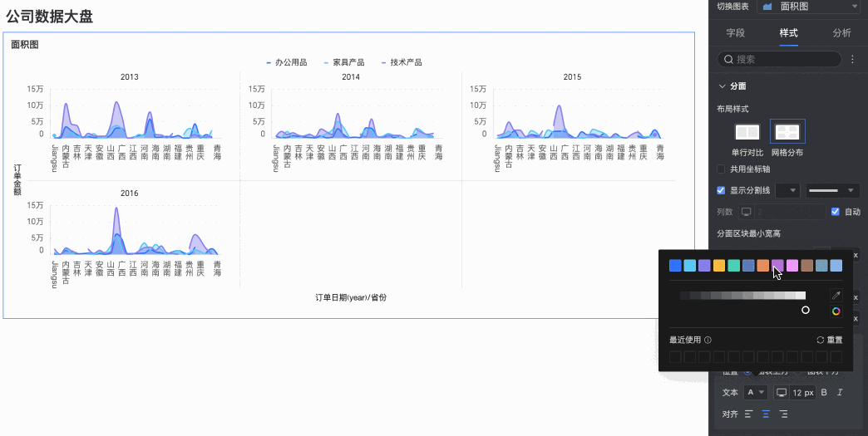Click the 2014 facet title
Screen dimensions: 868x436
point(351,77)
